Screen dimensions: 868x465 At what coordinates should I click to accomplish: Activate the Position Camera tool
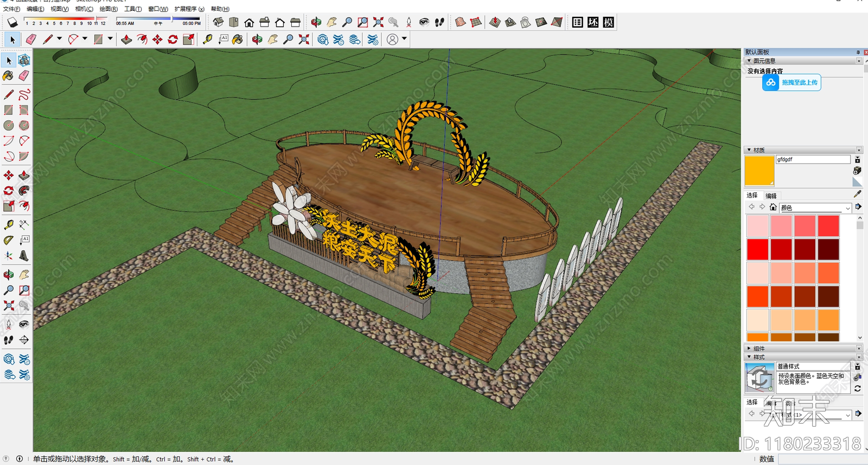(x=409, y=22)
